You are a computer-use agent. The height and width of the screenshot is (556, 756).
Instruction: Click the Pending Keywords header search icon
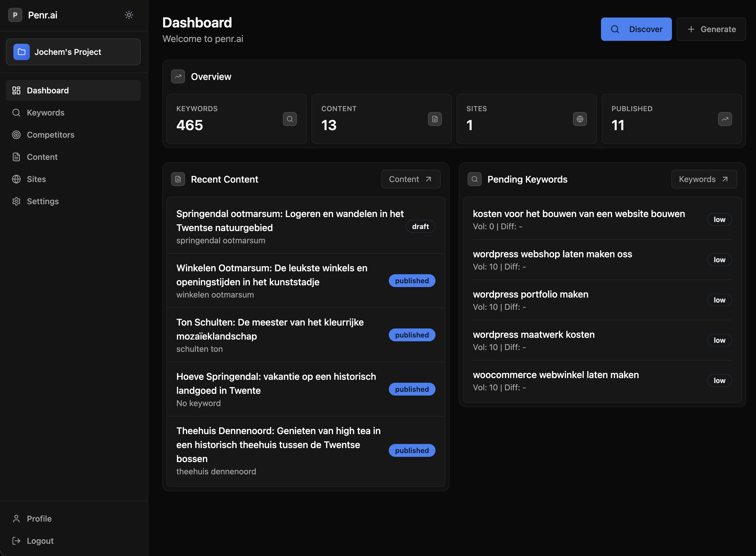[475, 179]
